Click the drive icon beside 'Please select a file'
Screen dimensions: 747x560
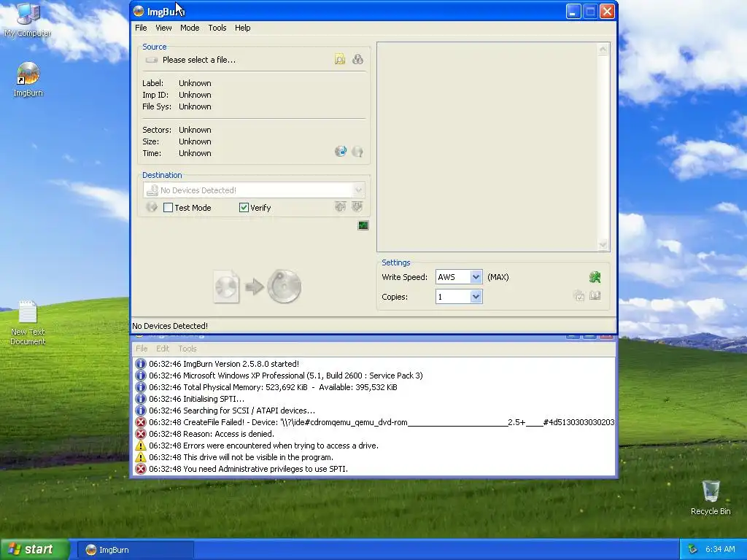pyautogui.click(x=152, y=60)
